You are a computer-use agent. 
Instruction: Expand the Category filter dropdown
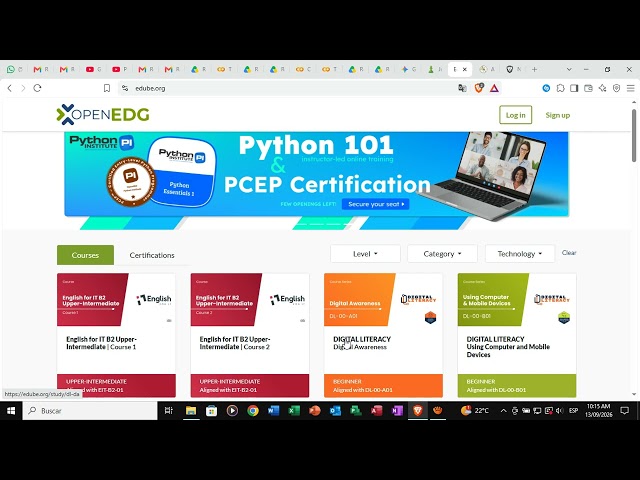pos(442,254)
